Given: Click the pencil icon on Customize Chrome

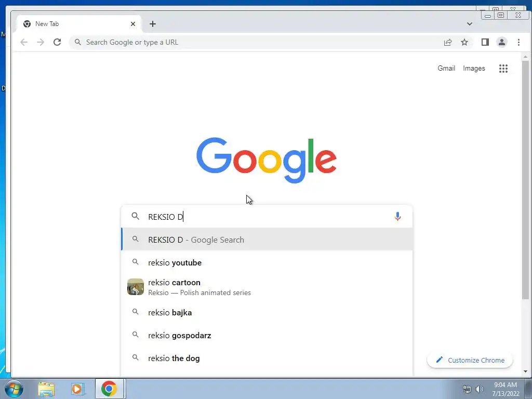Looking at the screenshot, I should (440, 360).
